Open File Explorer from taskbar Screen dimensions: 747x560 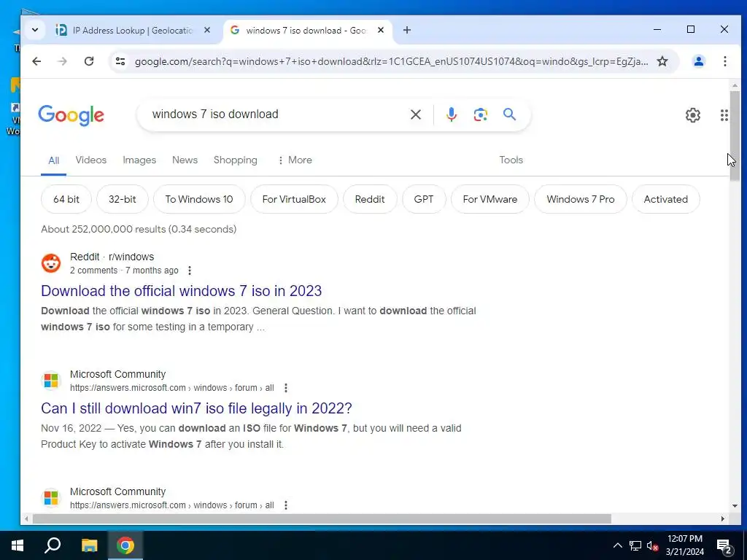click(x=89, y=545)
